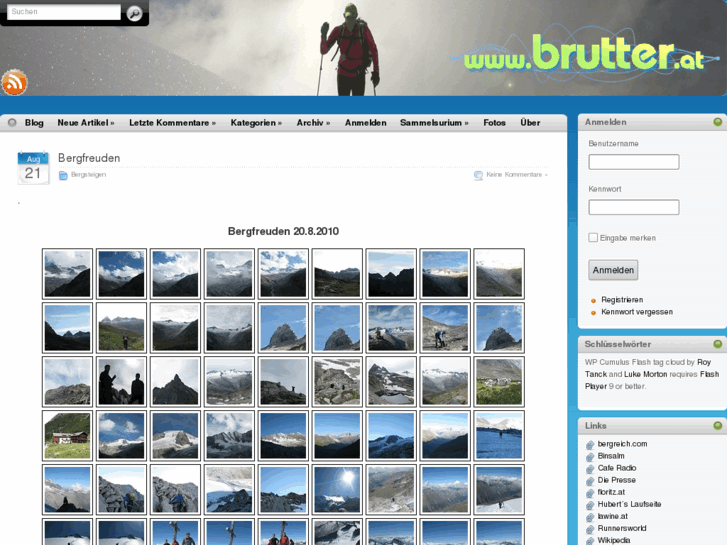
Task: Toggle the Eingabe merken checkbox
Action: [x=593, y=237]
